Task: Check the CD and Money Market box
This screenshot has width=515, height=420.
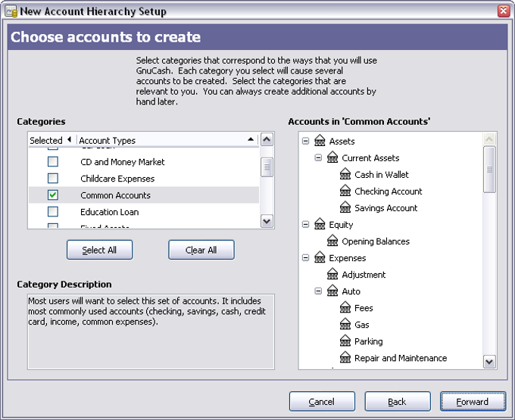Action: click(53, 161)
